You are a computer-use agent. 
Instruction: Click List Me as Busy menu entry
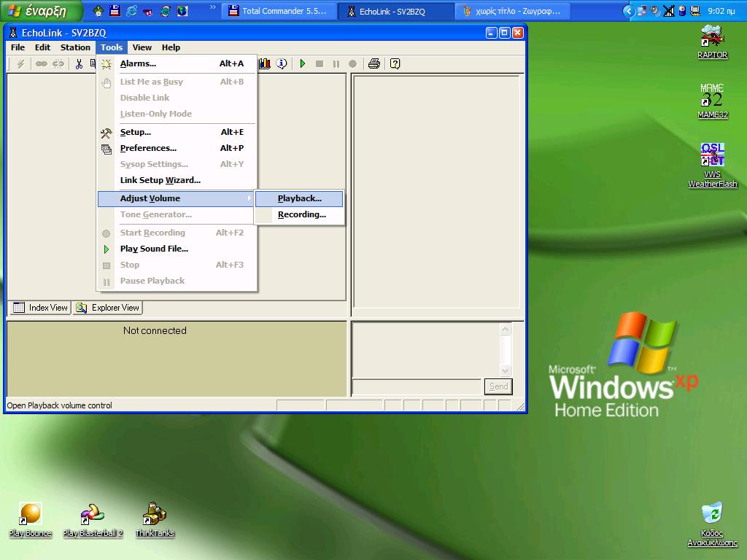tap(177, 82)
